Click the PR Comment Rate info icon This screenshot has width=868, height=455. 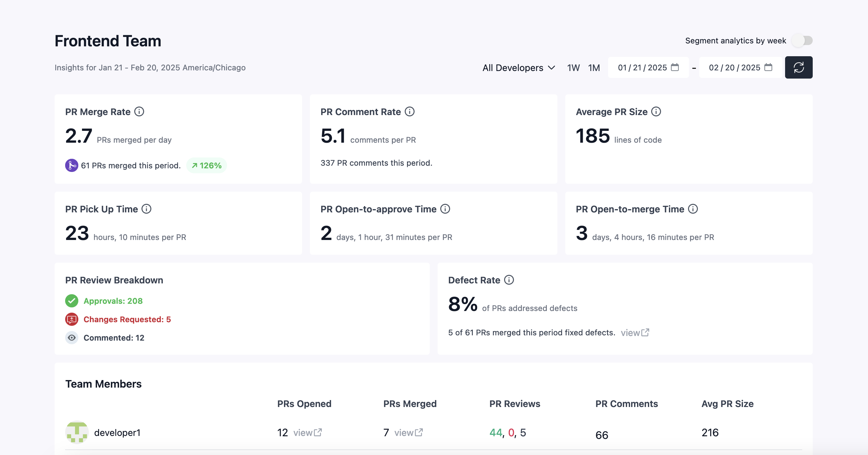[x=410, y=111]
